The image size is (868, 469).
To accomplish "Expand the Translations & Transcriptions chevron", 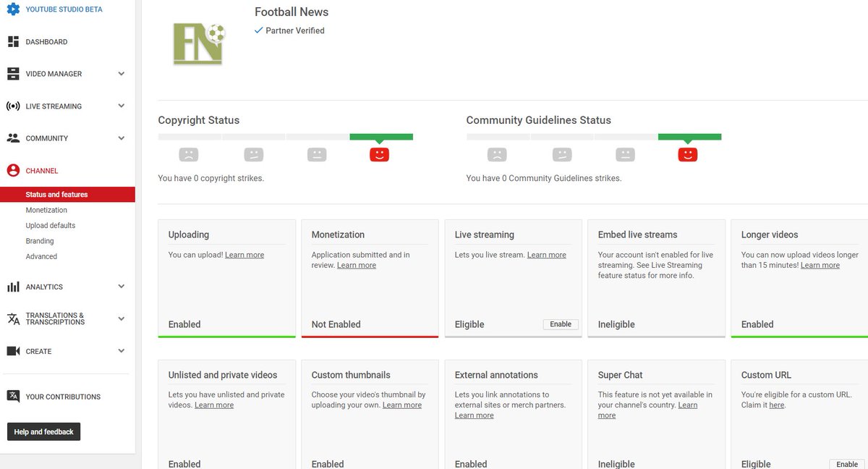I will pyautogui.click(x=122, y=318).
